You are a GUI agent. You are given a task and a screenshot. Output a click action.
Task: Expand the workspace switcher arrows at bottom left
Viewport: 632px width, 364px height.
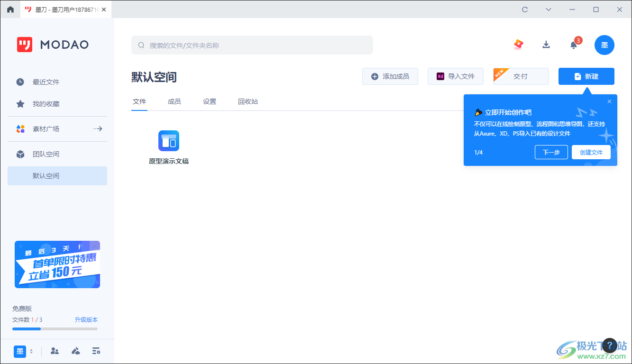pos(32,351)
